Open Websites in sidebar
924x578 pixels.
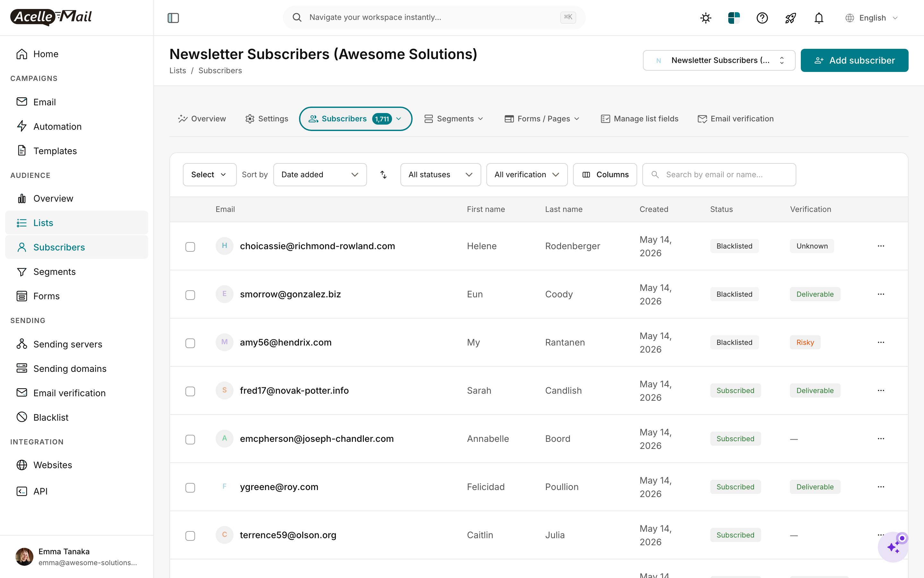[x=76, y=465]
